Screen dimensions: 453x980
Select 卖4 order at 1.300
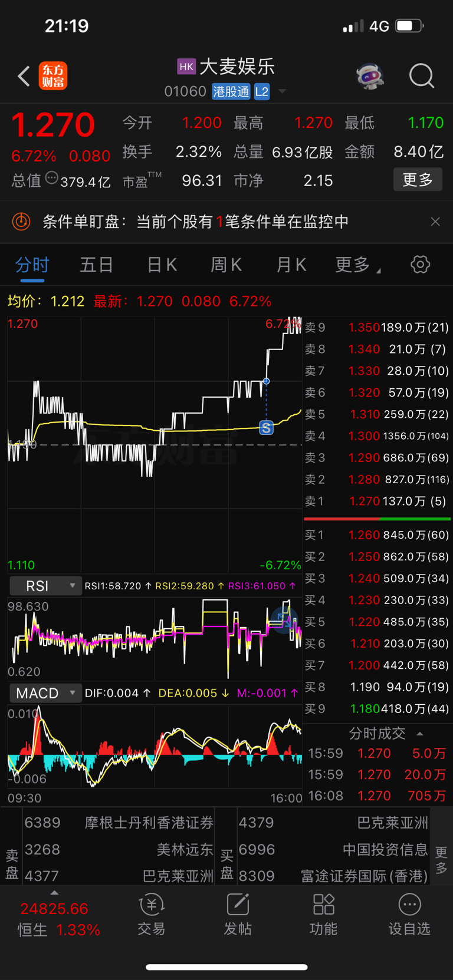point(377,436)
